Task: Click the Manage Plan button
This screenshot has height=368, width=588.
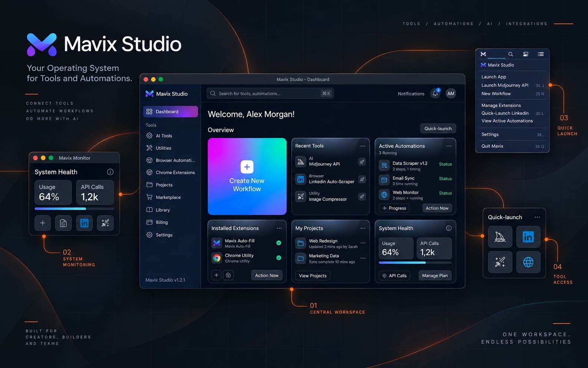Action: coord(435,276)
